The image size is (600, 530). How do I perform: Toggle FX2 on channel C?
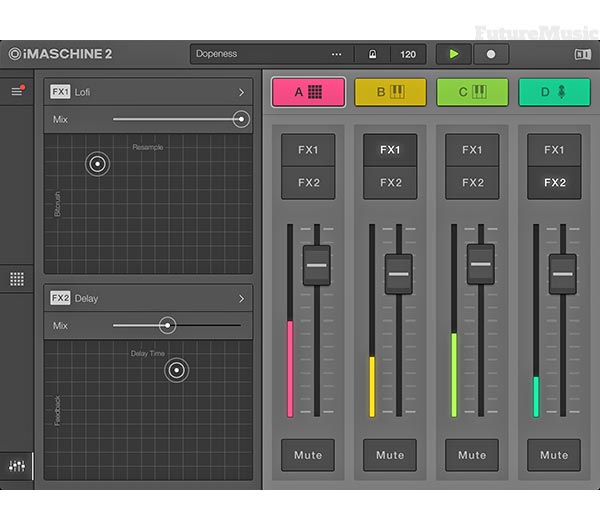[x=472, y=183]
